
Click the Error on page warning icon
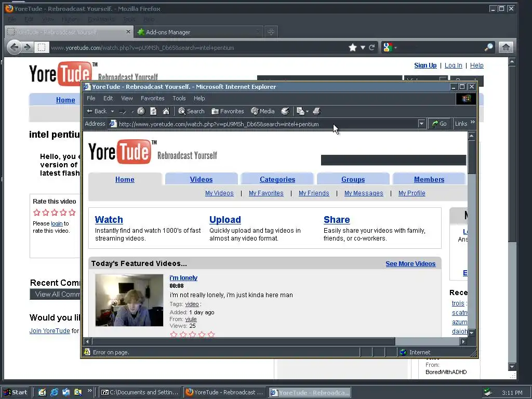tap(87, 352)
